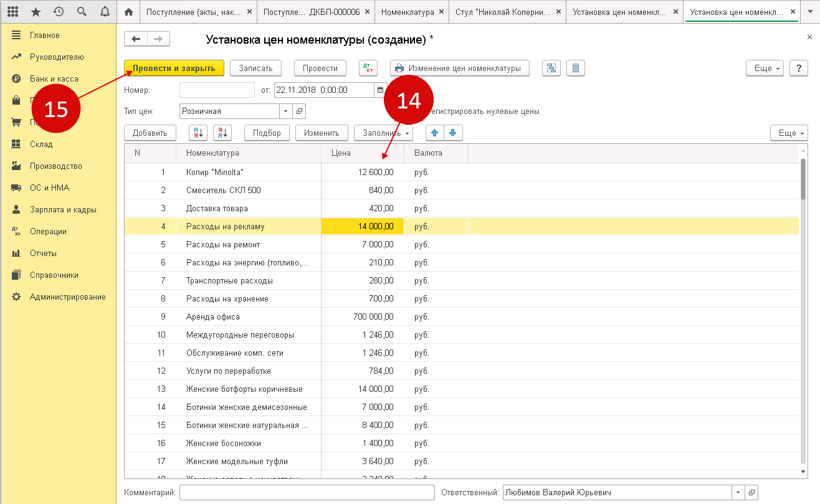This screenshot has height=504, width=820.
Task: Open History clock icon
Action: point(59,12)
